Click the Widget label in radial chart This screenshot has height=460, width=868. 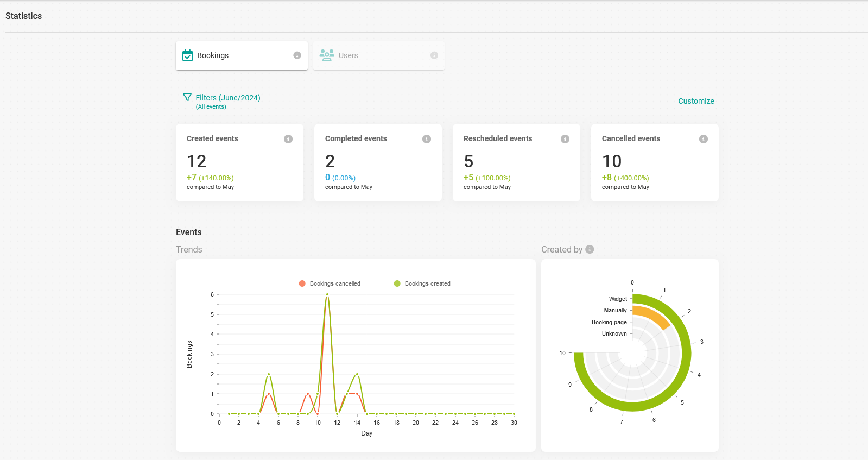[x=618, y=299]
